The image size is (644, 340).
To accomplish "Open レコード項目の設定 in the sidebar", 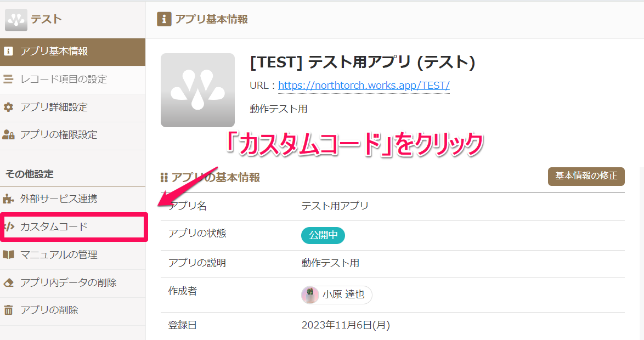I will tap(73, 80).
